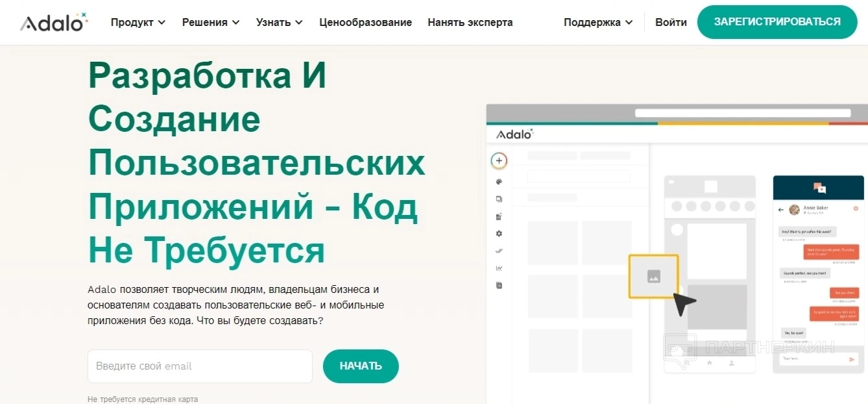Viewport: 868px width, 404px height.
Task: Select the line chart analytics icon in the preview sidebar
Action: point(499,268)
